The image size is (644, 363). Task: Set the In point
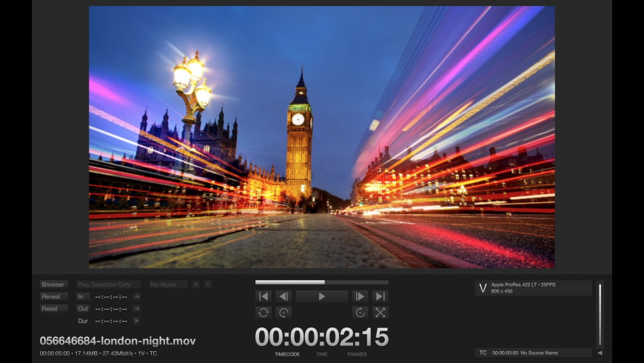83,296
